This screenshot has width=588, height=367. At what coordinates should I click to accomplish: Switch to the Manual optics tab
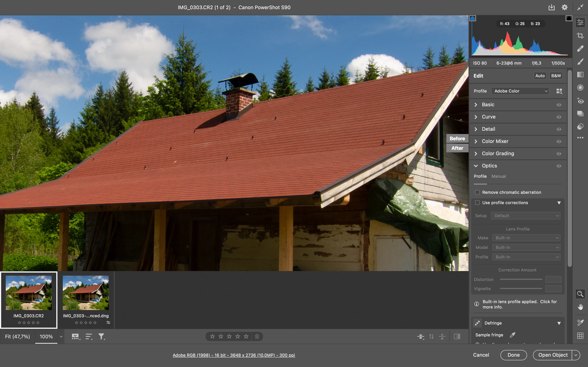[x=498, y=176]
